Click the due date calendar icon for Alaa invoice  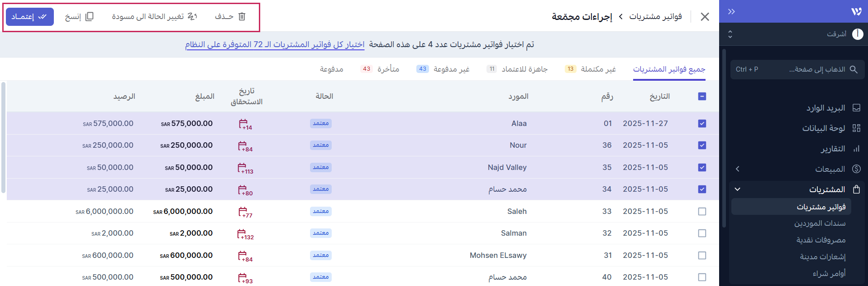[x=243, y=123]
